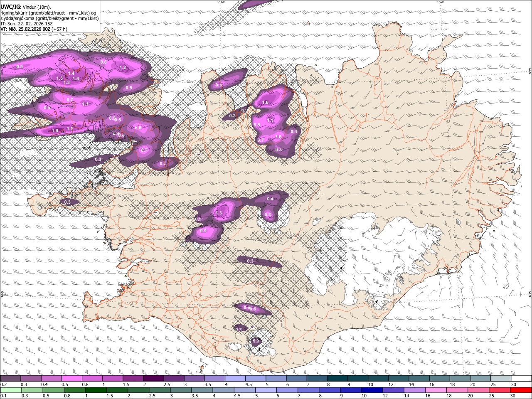
Task: Click the bright pink 0.5 swatch in the upper legend
Action: click(x=72, y=379)
